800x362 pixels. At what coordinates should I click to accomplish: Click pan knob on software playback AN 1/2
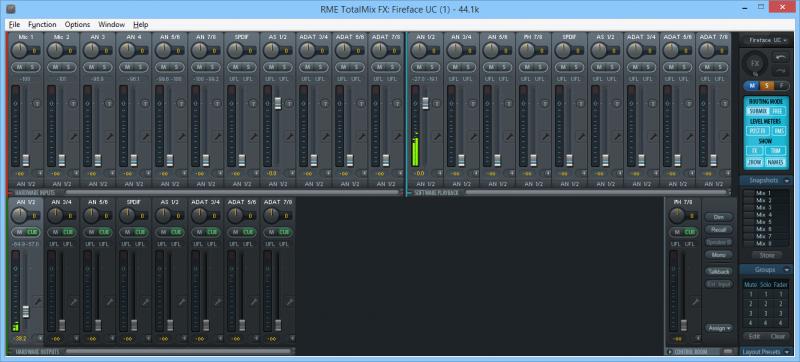tap(418, 50)
